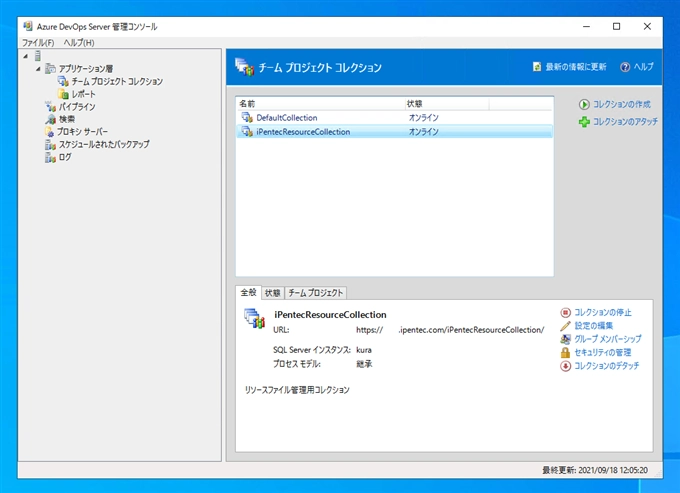Click the プロセス モデル value 継承
680x493 pixels.
[364, 364]
